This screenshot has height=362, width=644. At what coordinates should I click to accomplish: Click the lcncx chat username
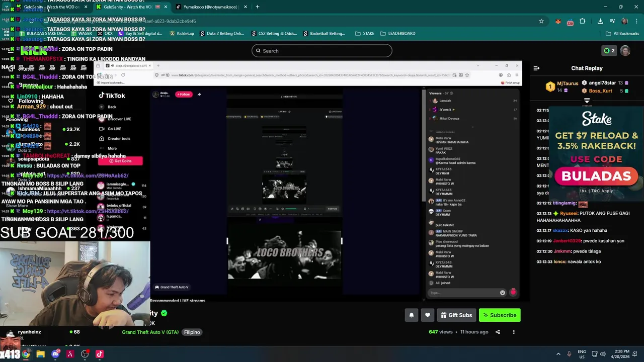(x=559, y=262)
